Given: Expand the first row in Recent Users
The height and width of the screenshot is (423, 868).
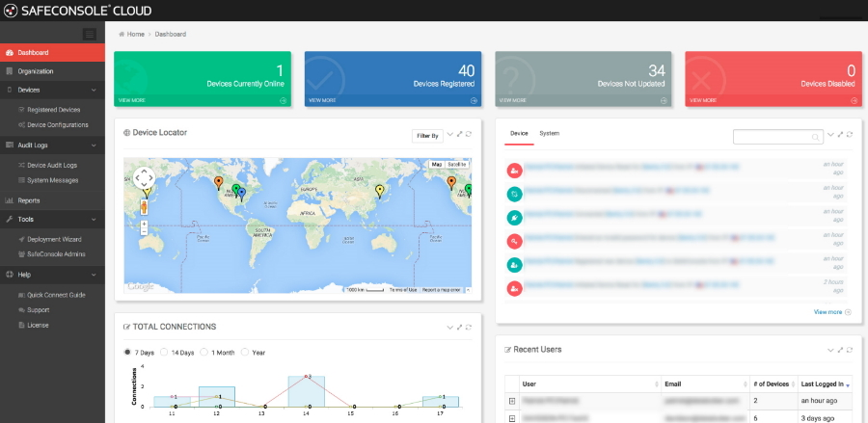Looking at the screenshot, I should coord(512,401).
